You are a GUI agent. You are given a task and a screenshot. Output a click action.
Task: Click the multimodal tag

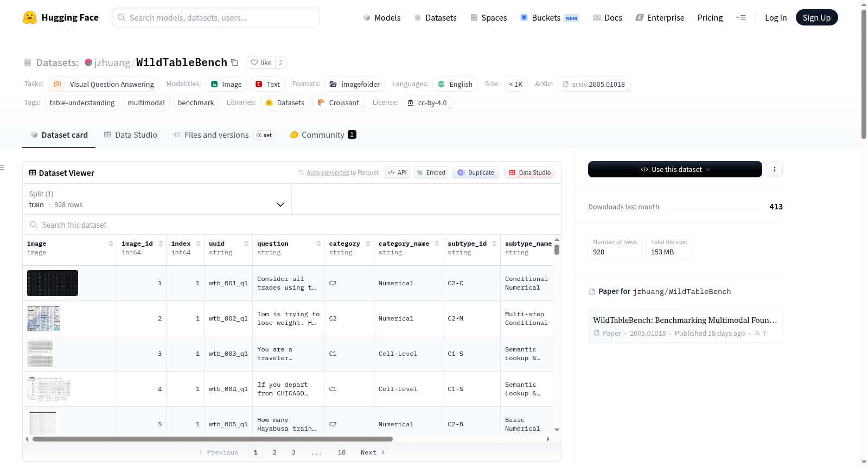(146, 103)
